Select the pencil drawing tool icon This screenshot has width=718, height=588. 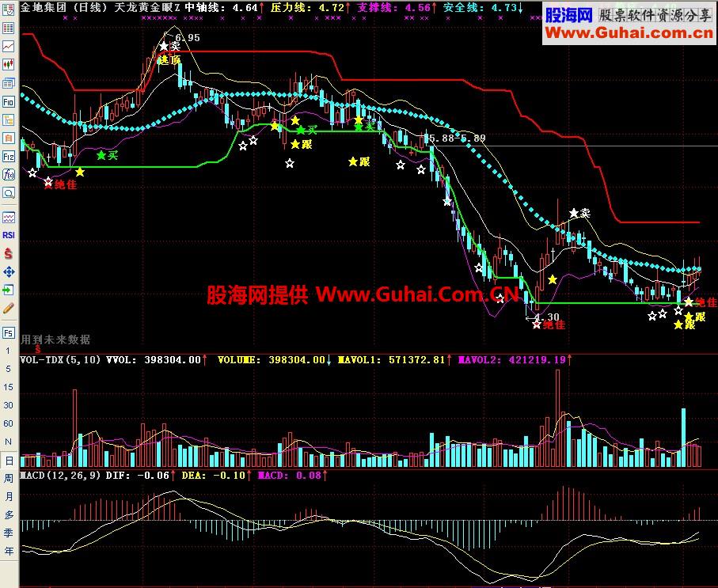pyautogui.click(x=8, y=308)
